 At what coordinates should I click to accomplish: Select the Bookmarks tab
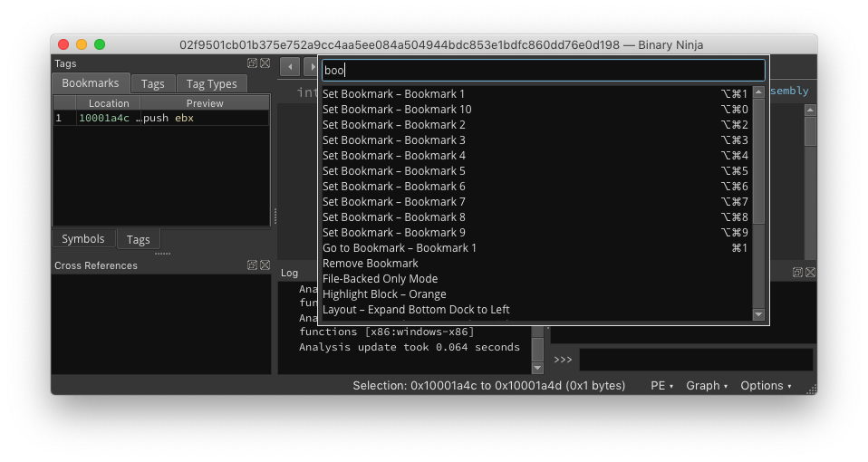tap(91, 83)
